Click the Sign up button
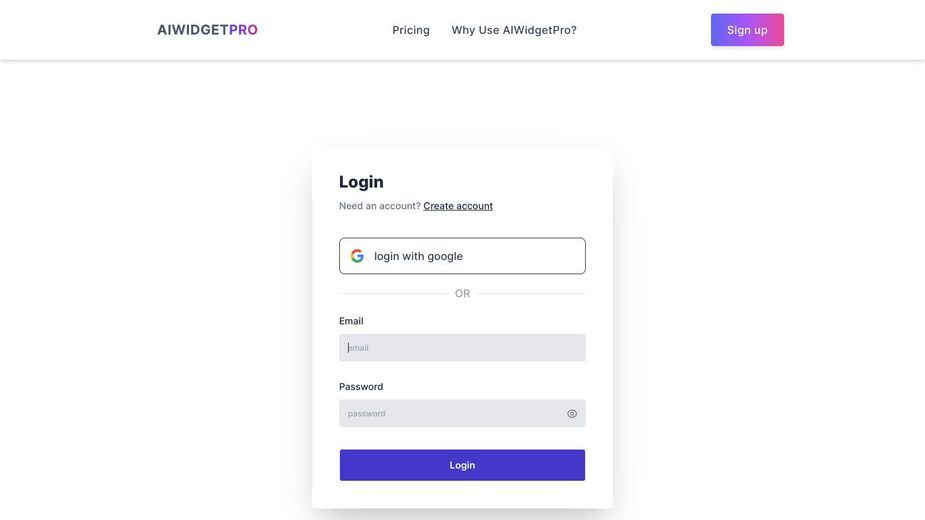 [747, 30]
